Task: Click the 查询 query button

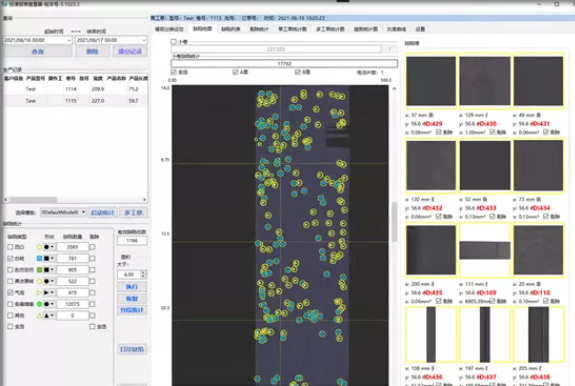Action: [38, 51]
